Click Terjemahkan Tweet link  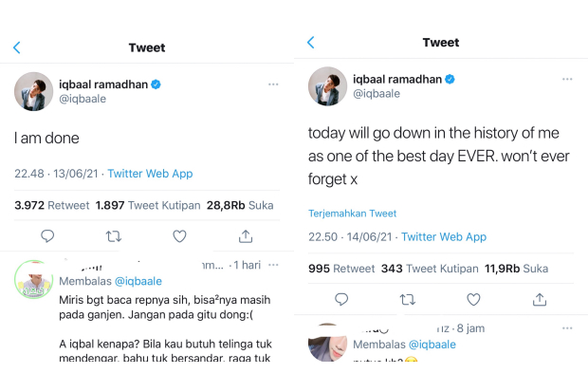click(x=353, y=214)
